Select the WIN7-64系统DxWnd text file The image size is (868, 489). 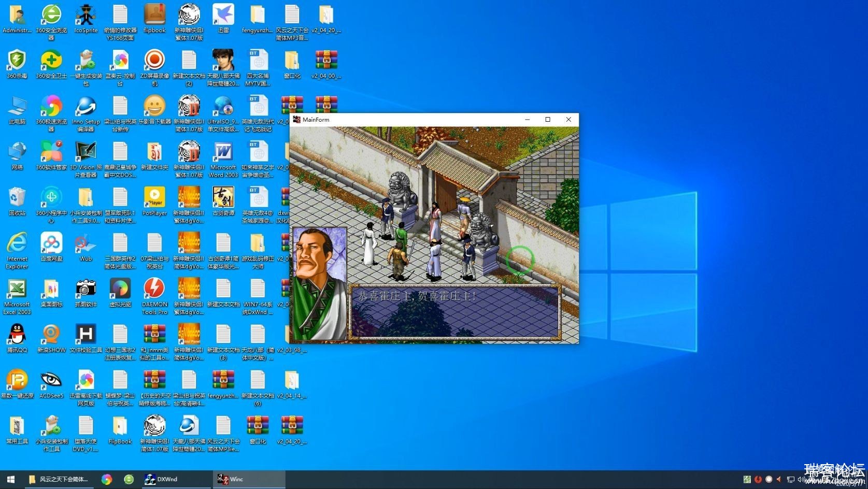coord(258,296)
